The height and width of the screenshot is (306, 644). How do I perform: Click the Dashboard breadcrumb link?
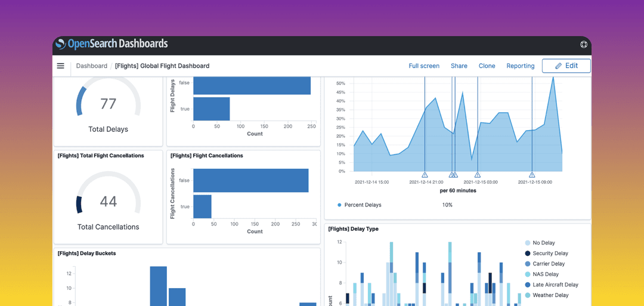[92, 66]
